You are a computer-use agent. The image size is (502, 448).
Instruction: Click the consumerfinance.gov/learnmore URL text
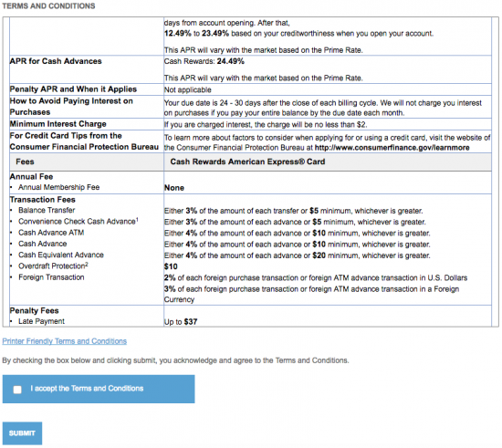pos(392,148)
